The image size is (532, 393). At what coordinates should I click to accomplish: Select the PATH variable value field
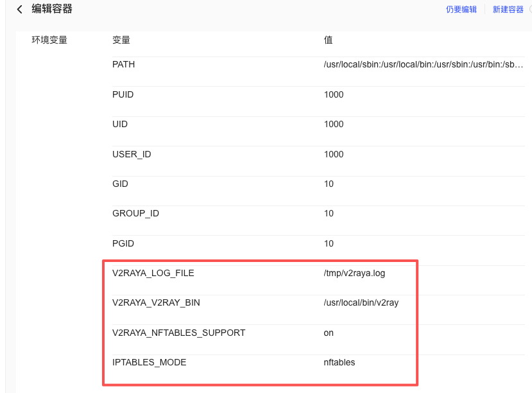(x=424, y=65)
